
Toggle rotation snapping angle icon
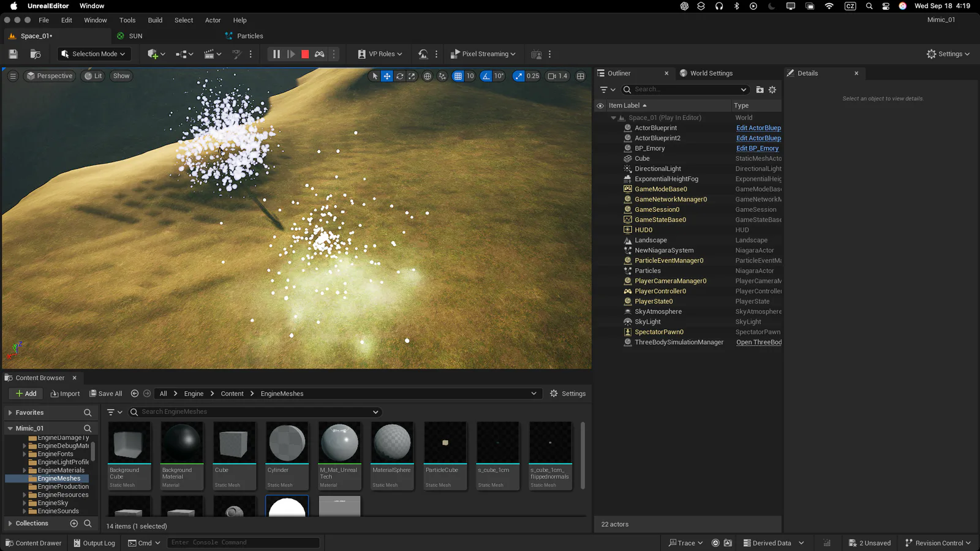(486, 76)
